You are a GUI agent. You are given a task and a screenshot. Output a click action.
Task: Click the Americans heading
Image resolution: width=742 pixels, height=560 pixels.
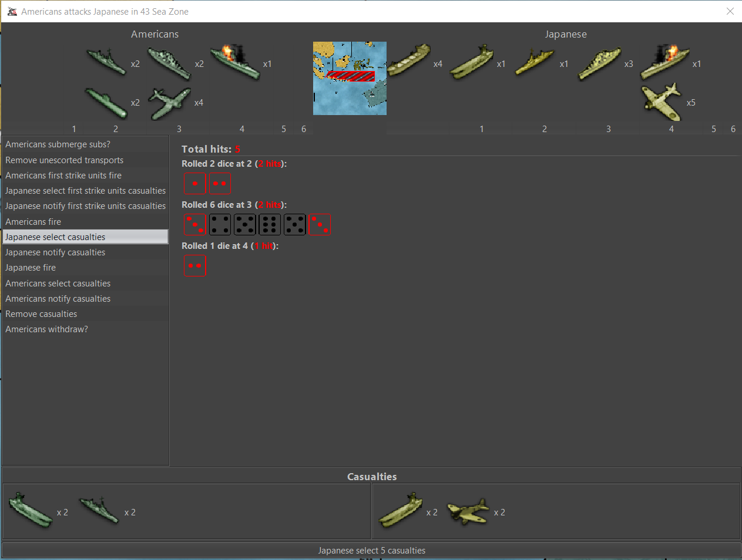coord(155,34)
